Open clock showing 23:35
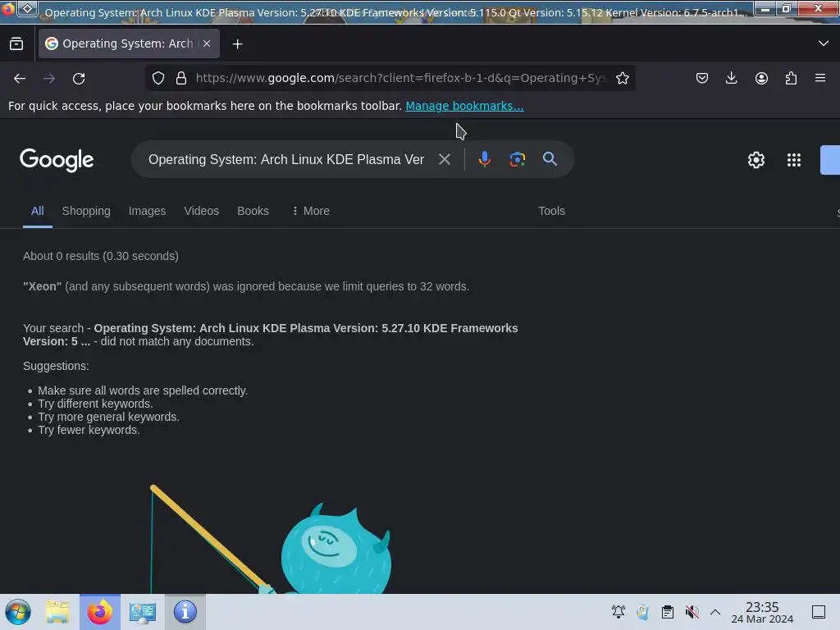 coord(762,612)
